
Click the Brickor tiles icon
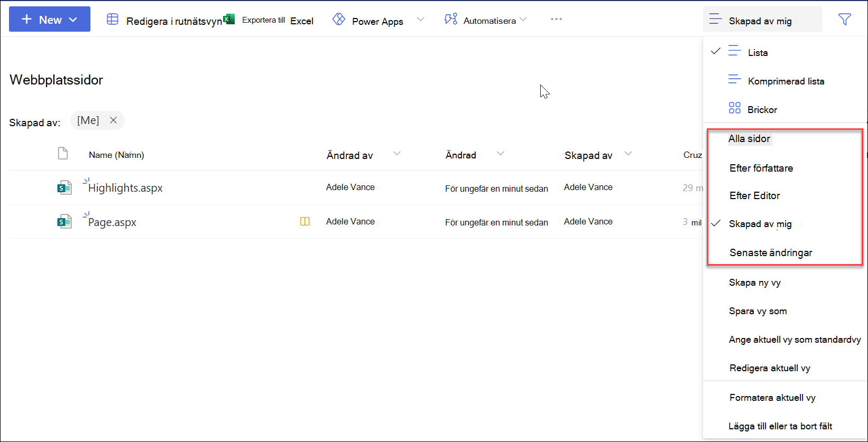coord(735,108)
